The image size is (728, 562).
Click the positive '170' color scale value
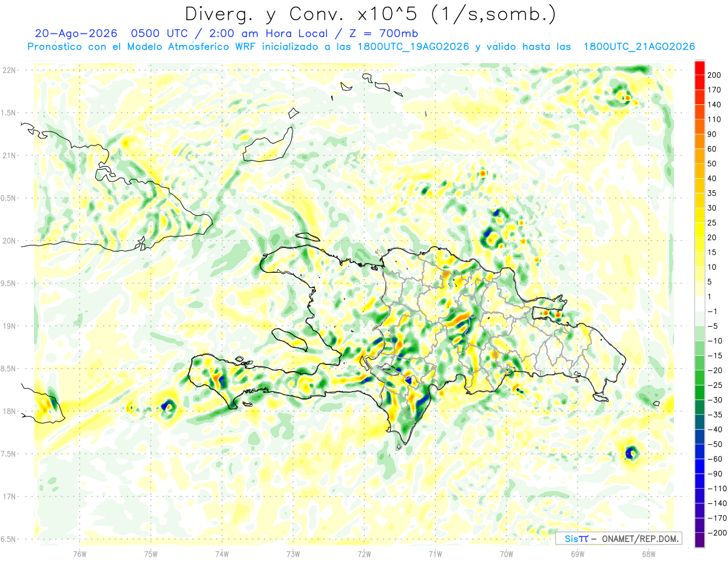(715, 90)
